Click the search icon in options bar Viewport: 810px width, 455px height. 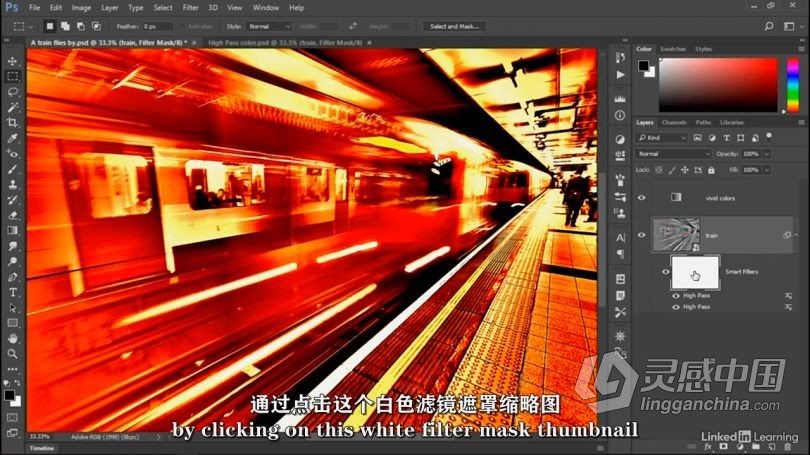769,26
